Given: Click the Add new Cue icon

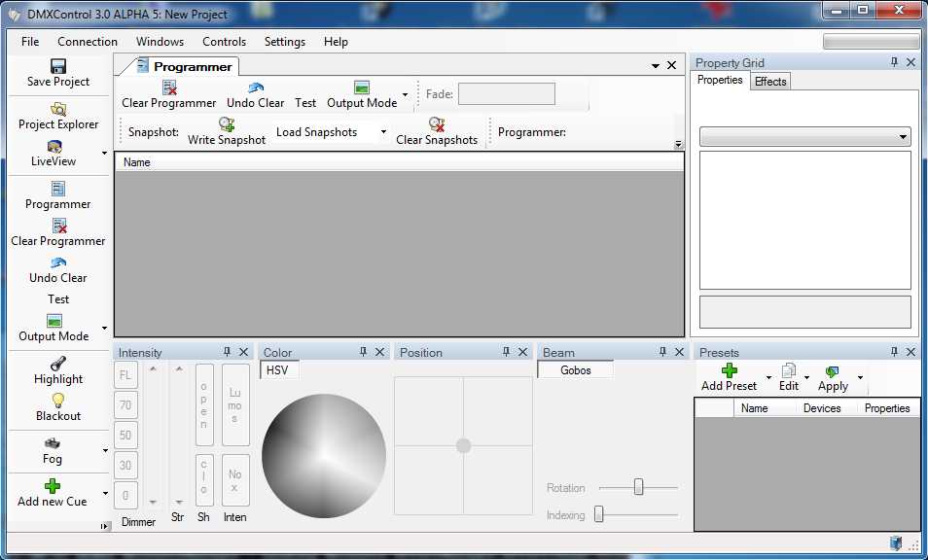Looking at the screenshot, I should tap(53, 485).
